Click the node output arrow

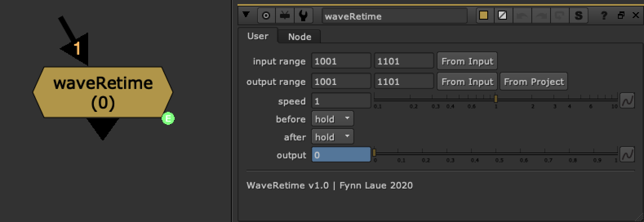[x=103, y=129]
